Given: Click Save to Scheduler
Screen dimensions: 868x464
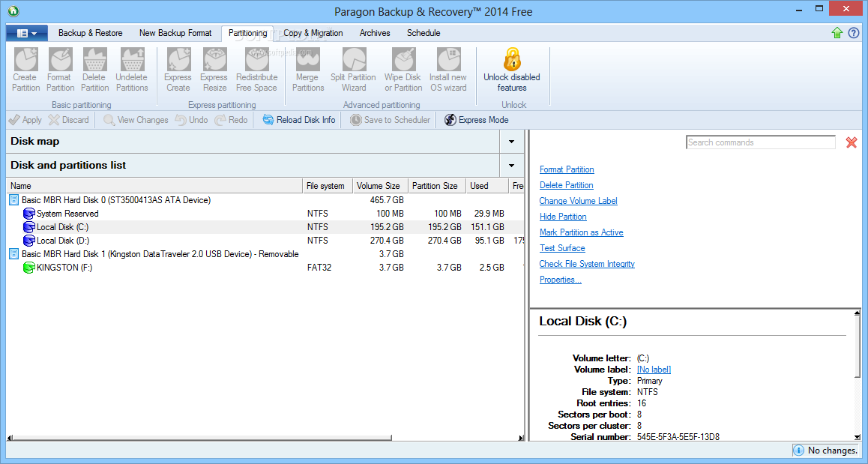Looking at the screenshot, I should 391,120.
